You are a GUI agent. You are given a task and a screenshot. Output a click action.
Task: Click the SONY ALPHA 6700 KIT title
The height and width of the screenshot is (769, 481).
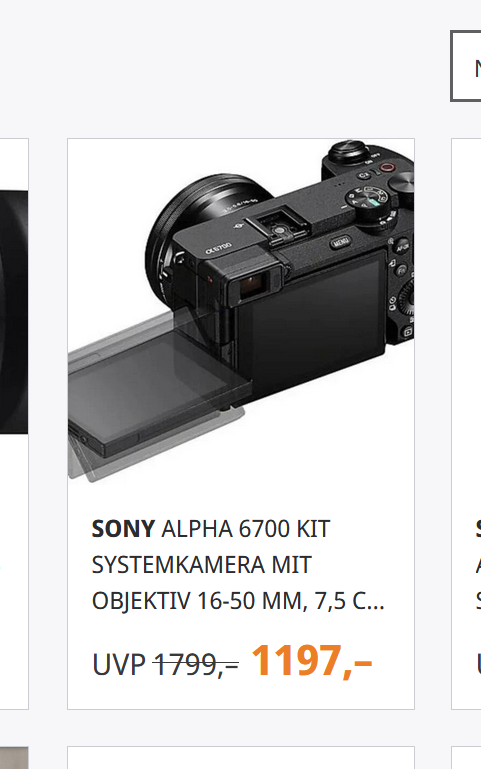click(238, 564)
